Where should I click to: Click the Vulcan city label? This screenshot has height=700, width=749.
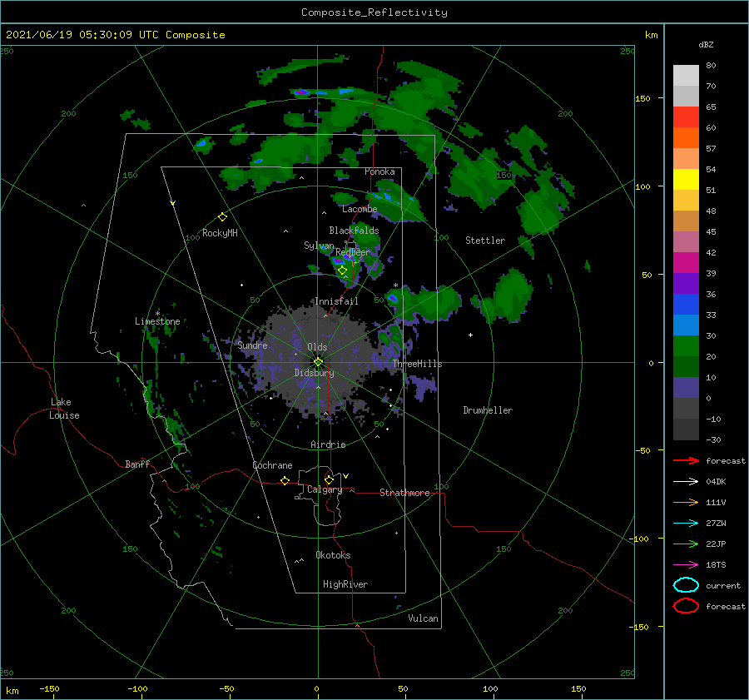[x=424, y=618]
